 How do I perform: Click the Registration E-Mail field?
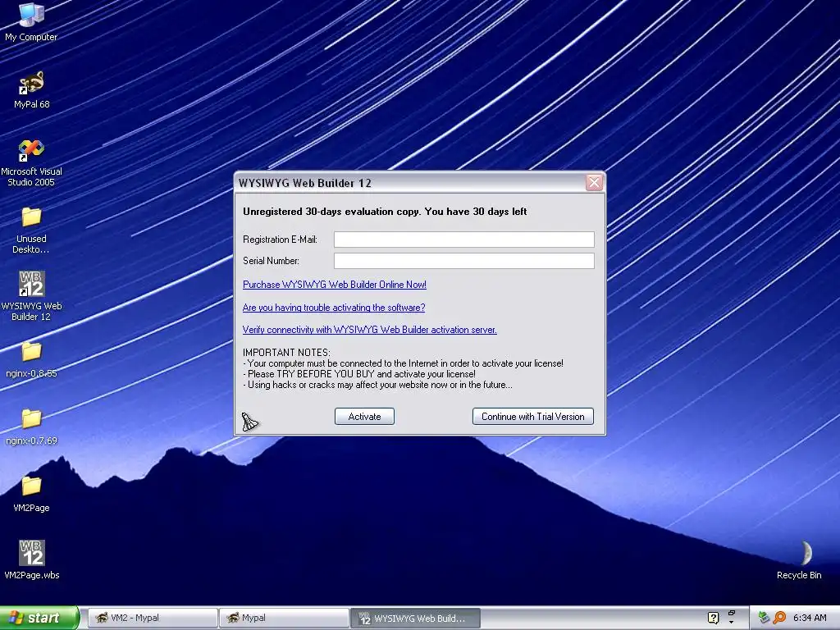coord(464,240)
